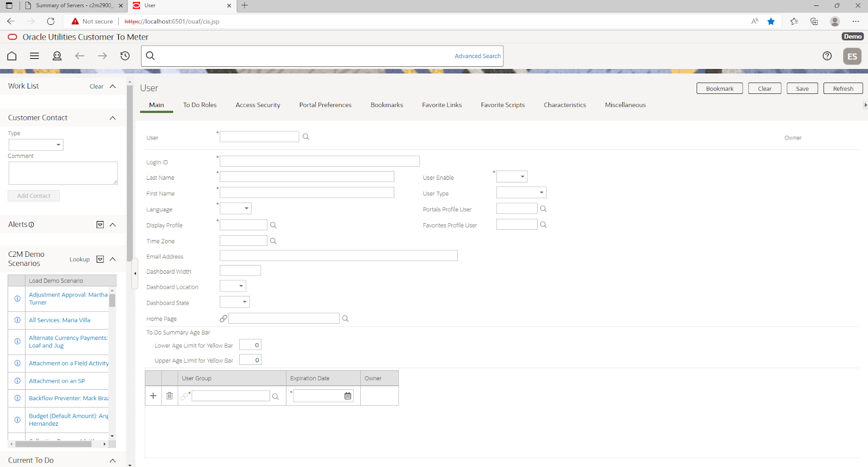
Task: Switch to the Characteristics tab
Action: tap(565, 105)
